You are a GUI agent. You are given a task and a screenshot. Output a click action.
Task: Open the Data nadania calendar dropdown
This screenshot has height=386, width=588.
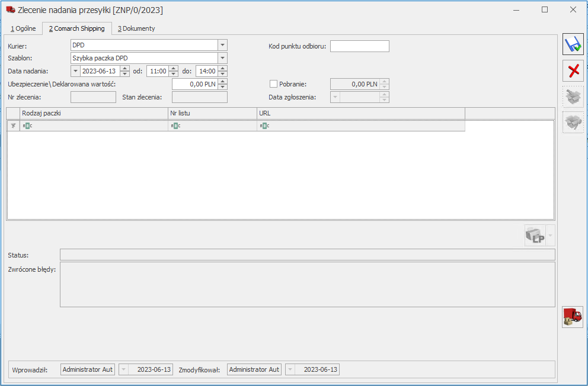pos(75,71)
